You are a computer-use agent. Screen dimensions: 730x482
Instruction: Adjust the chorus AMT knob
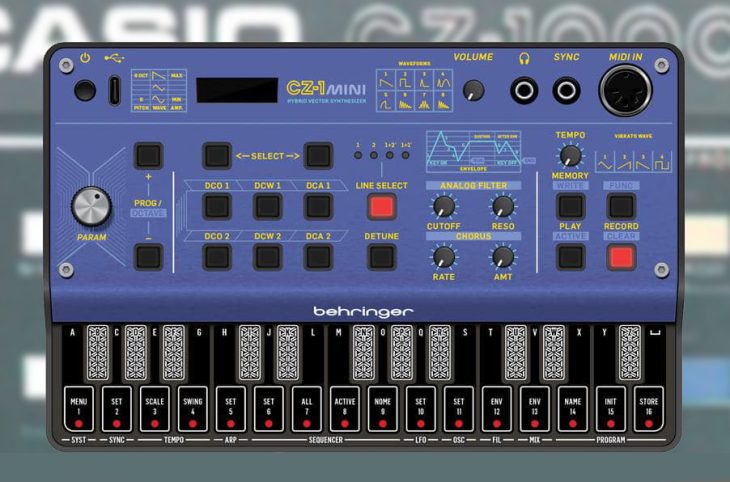503,257
